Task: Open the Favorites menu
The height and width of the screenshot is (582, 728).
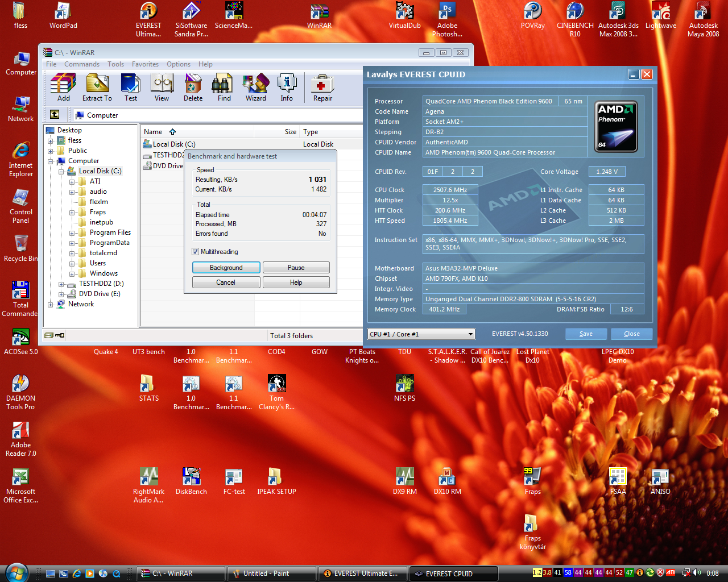Action: pos(145,64)
